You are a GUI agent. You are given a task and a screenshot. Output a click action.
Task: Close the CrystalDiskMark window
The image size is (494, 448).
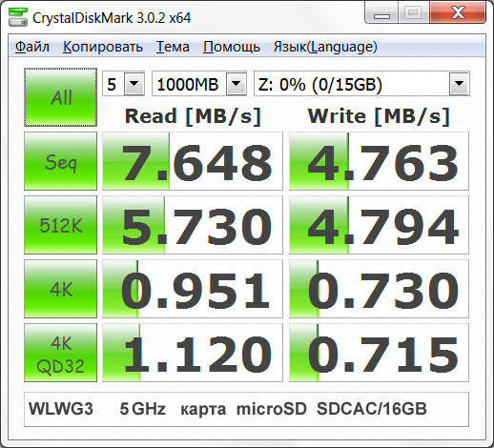click(x=458, y=12)
